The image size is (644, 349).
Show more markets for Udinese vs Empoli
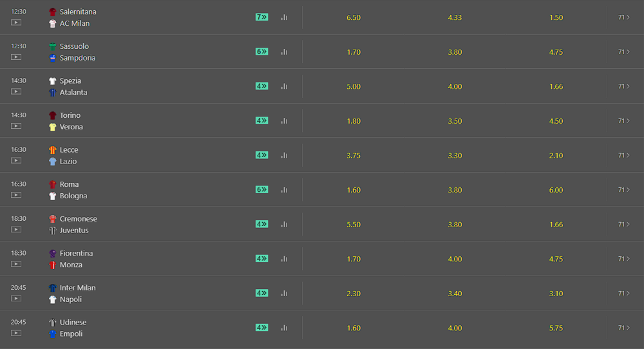click(x=623, y=328)
